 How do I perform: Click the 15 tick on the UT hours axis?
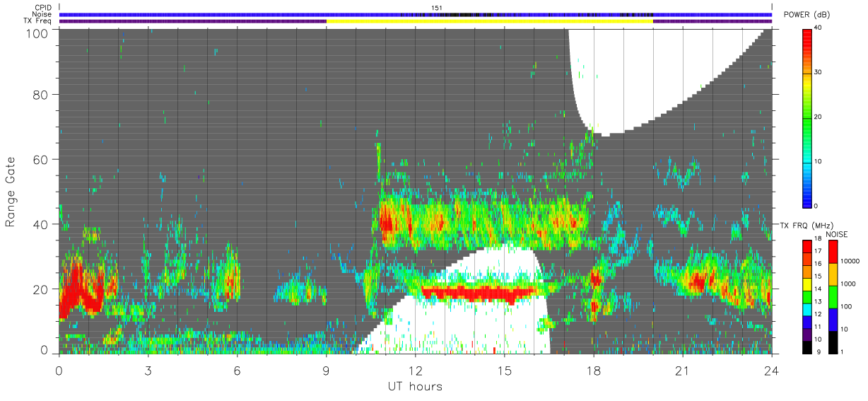coord(504,371)
